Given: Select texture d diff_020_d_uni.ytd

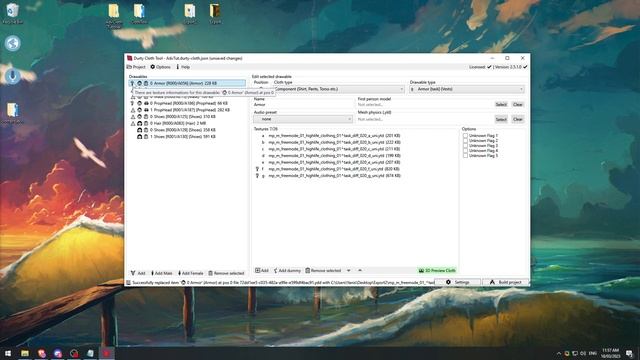Looking at the screenshot, I should [334, 156].
